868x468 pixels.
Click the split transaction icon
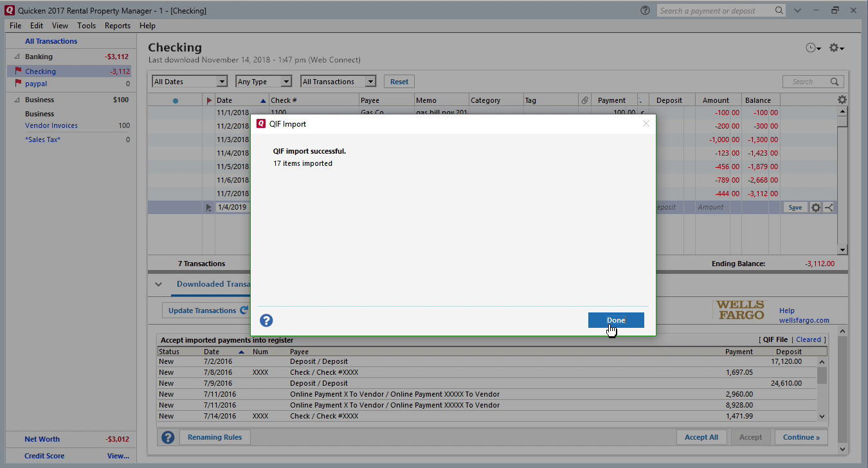(829, 208)
